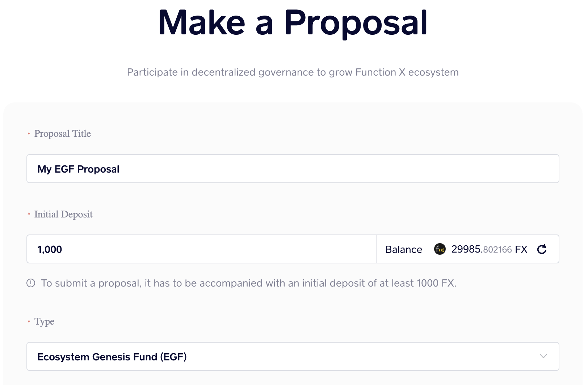588x385 pixels.
Task: Click the info icon beside deposit note
Action: click(31, 283)
